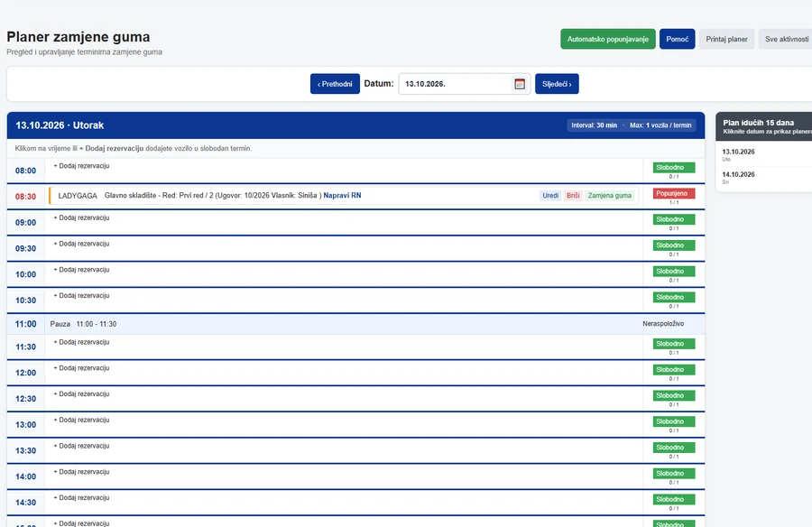
Task: Add reservation in the 08:00 slot
Action: (x=81, y=166)
